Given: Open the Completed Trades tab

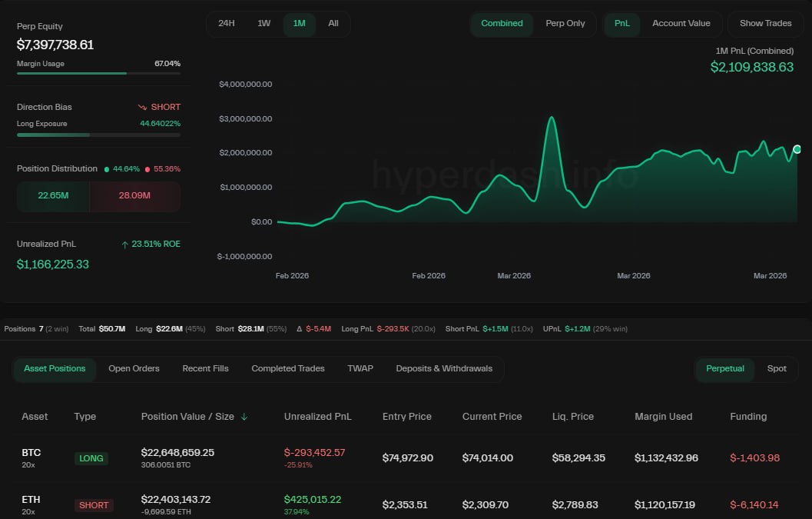Looking at the screenshot, I should tap(287, 368).
